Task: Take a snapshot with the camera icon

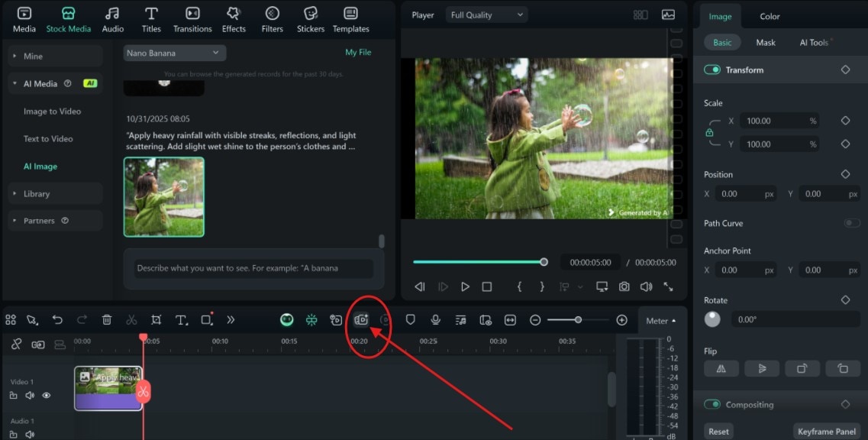Action: point(624,286)
